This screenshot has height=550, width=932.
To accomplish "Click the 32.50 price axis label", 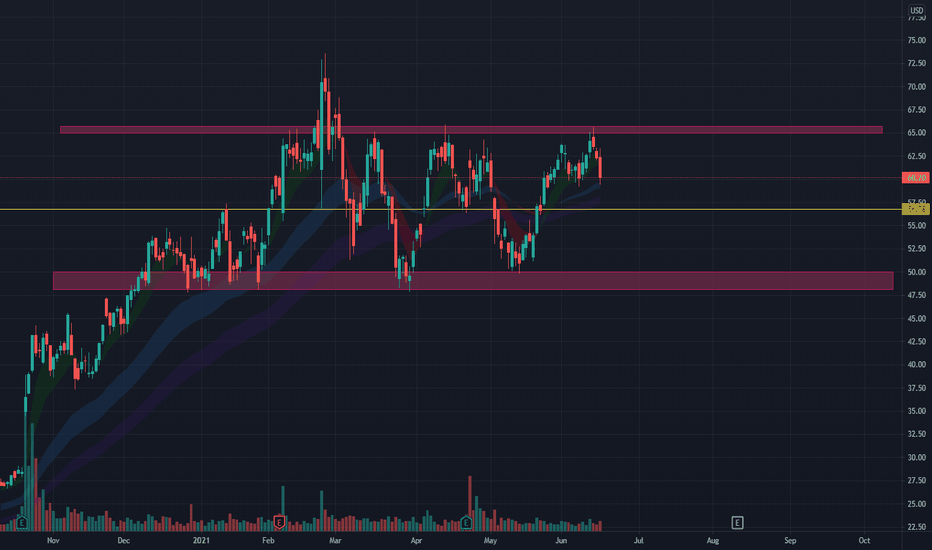I will coord(916,435).
